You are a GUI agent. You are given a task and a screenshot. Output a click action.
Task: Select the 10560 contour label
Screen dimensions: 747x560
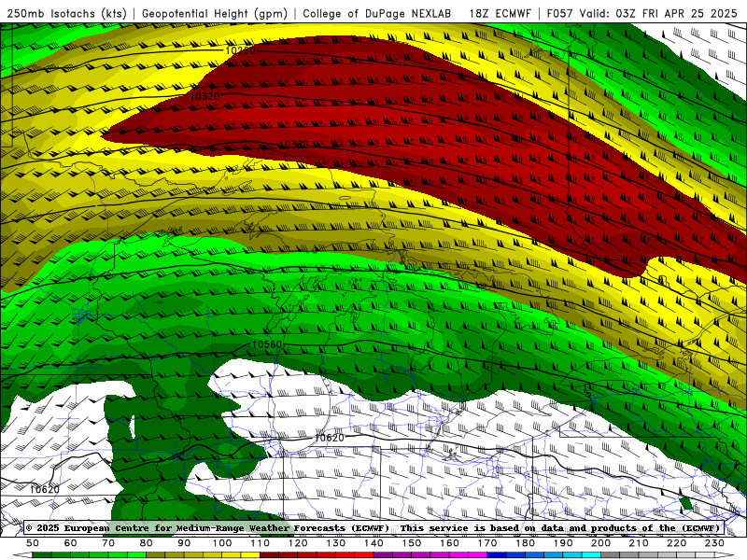[x=267, y=344]
